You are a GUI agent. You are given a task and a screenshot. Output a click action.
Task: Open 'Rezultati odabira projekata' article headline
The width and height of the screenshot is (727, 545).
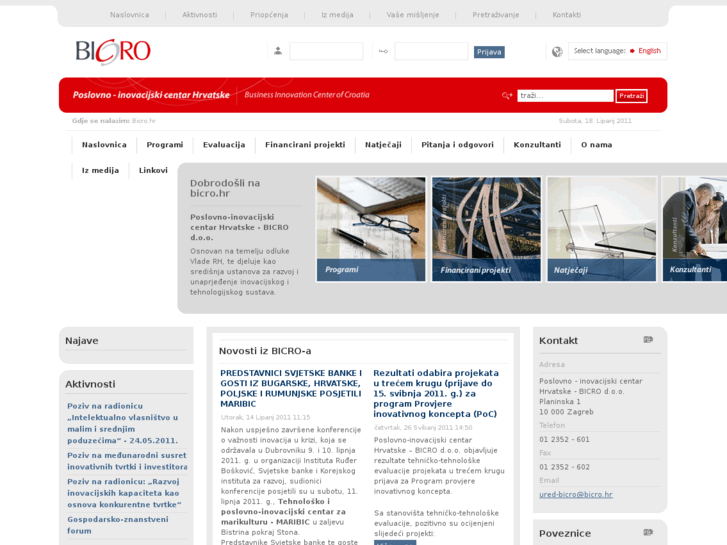pos(436,393)
